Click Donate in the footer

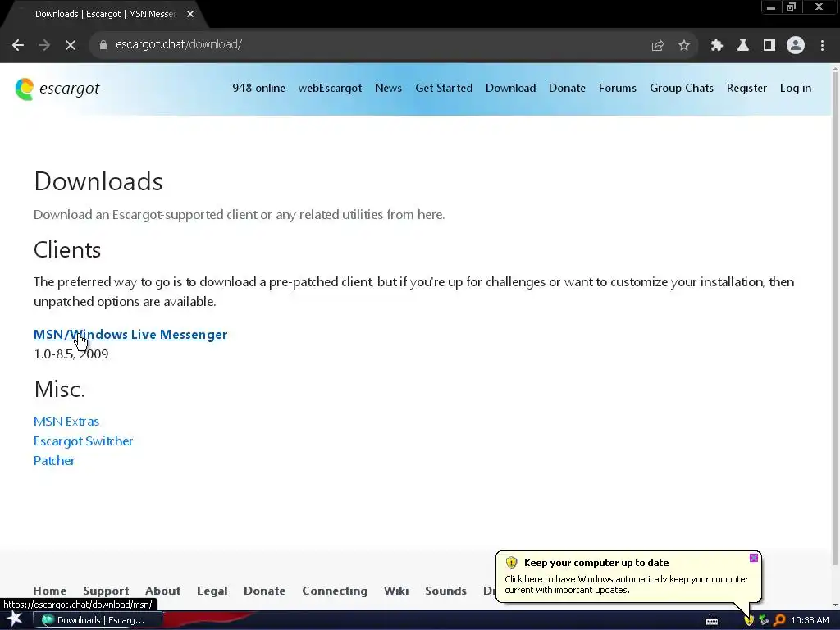coord(264,591)
